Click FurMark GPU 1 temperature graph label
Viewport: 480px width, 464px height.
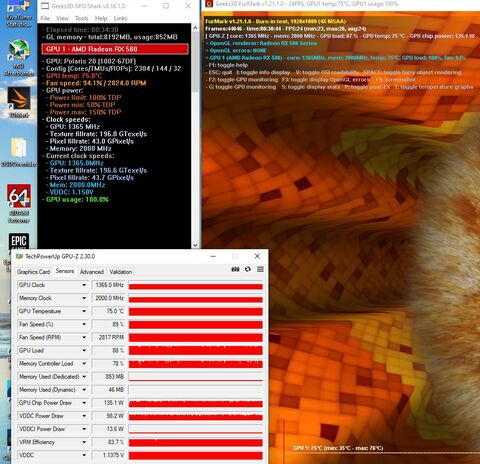tap(338, 448)
